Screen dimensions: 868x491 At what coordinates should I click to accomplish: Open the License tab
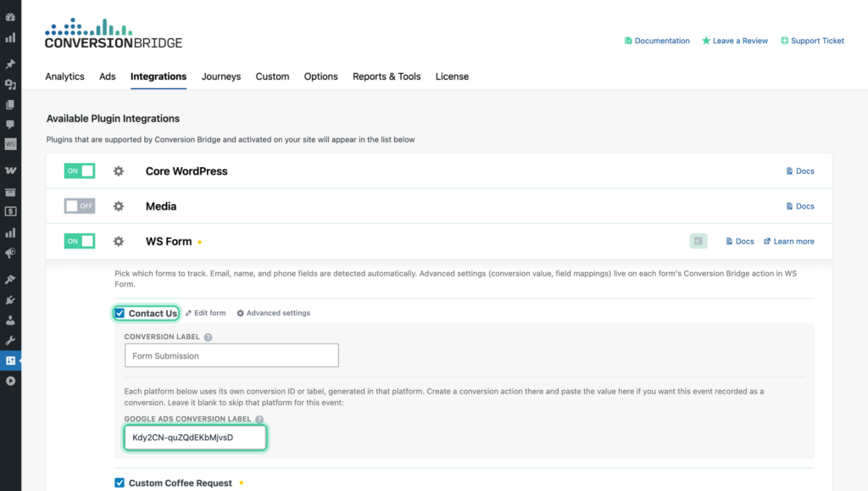point(452,76)
